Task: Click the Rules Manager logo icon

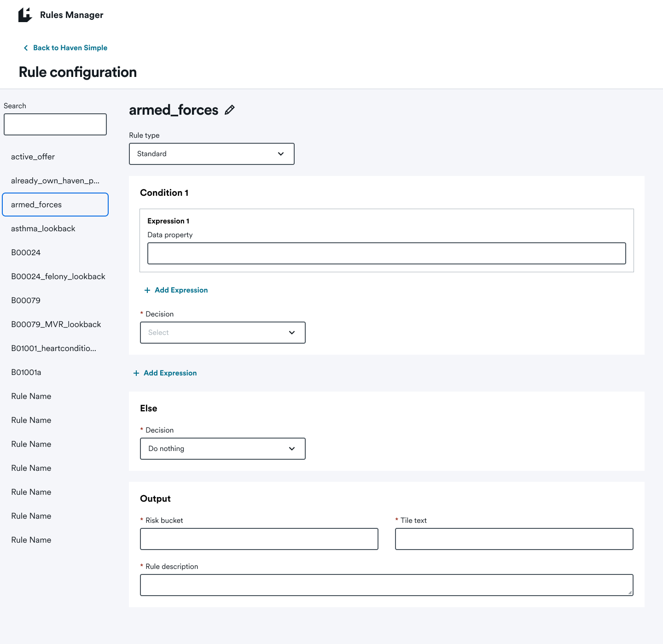Action: point(25,15)
